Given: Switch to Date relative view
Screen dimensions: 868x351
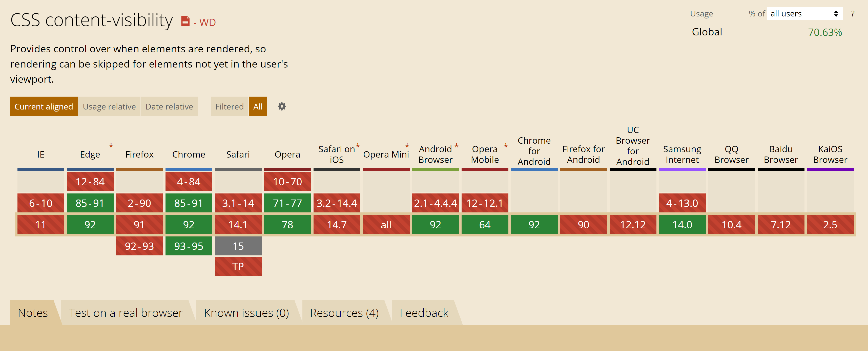Looking at the screenshot, I should pyautogui.click(x=169, y=106).
